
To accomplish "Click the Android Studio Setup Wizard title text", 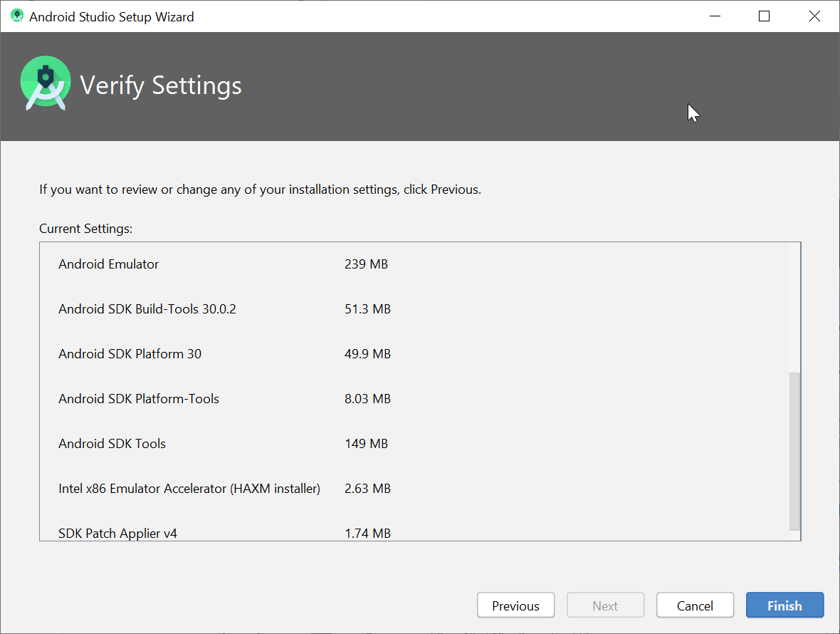I will pyautogui.click(x=111, y=16).
